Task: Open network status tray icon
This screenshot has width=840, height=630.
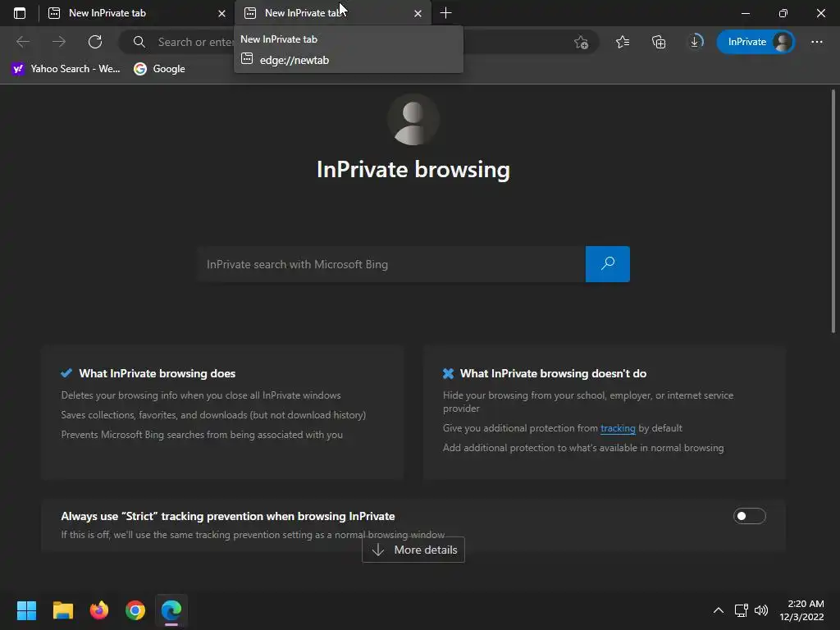Action: point(741,610)
